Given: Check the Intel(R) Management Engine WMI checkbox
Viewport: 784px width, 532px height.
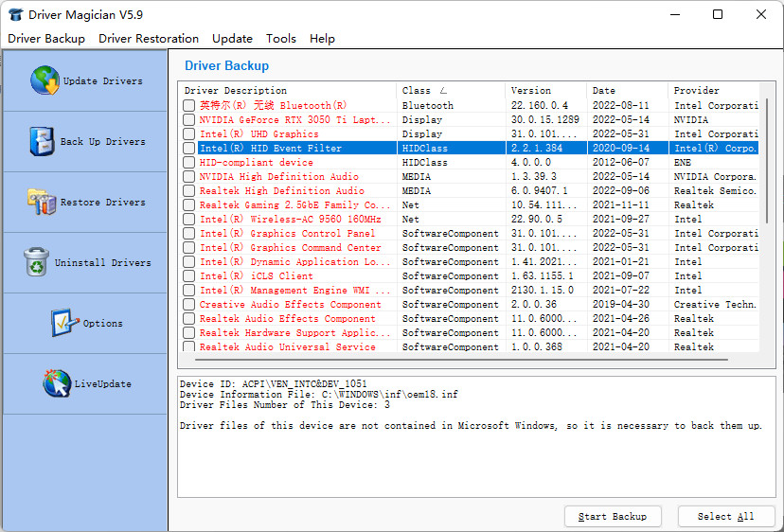Looking at the screenshot, I should [188, 290].
